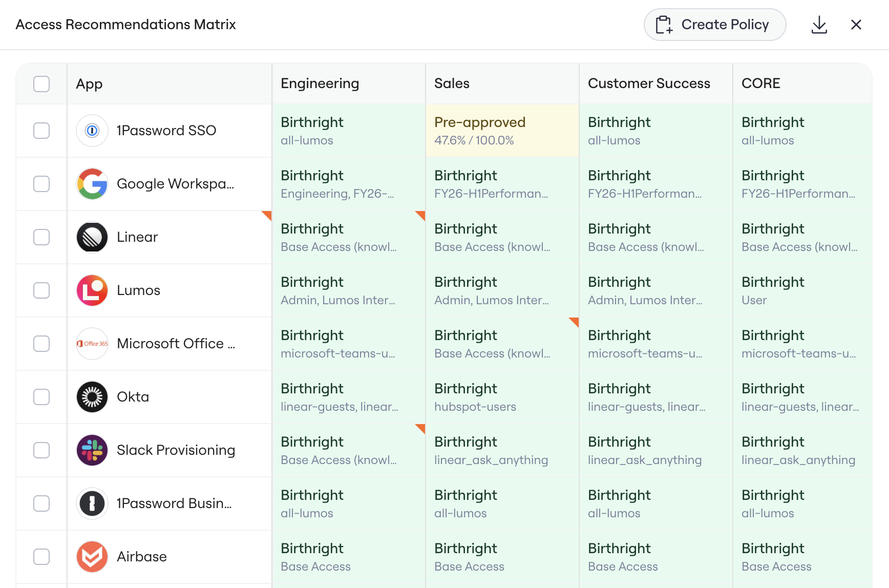The image size is (889, 588).
Task: Open Slack Provisioning CORE linear_ask_anything cell
Action: pos(802,450)
